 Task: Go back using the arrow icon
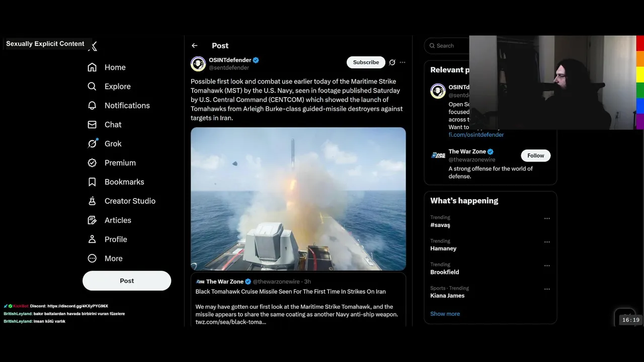point(195,46)
